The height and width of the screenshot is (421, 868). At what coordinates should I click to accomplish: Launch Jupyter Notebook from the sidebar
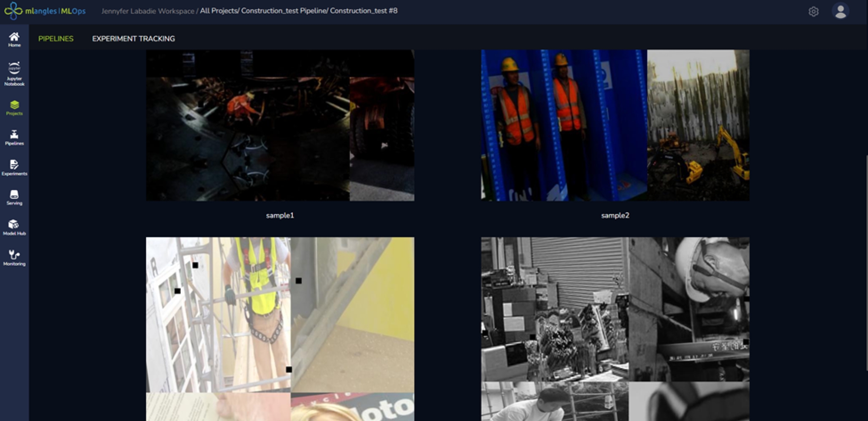coord(14,73)
